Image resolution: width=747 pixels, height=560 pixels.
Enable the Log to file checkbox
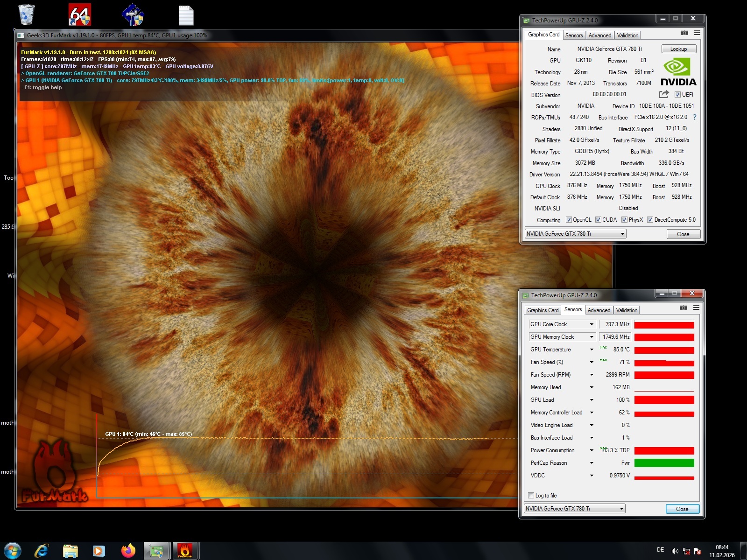[531, 496]
